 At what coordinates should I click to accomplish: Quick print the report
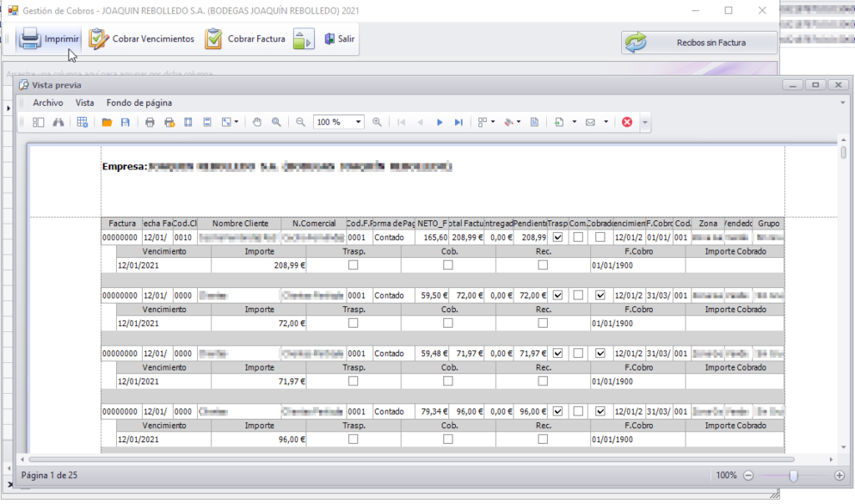[169, 123]
